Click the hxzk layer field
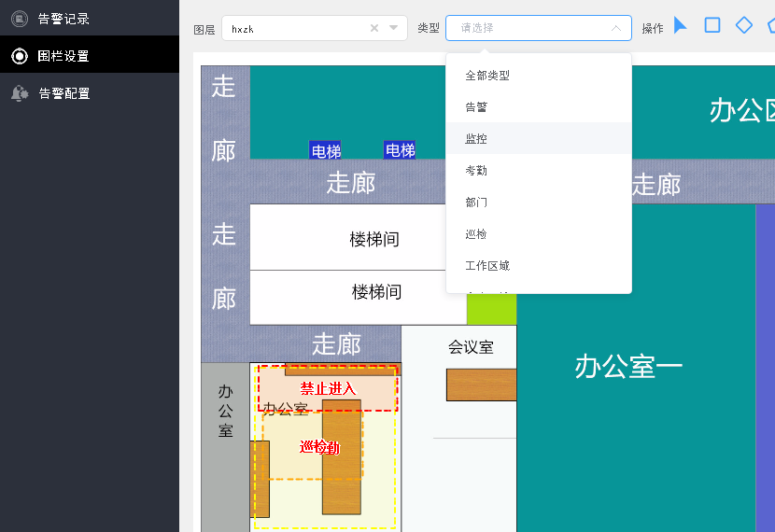Image resolution: width=775 pixels, height=532 pixels. (315, 28)
